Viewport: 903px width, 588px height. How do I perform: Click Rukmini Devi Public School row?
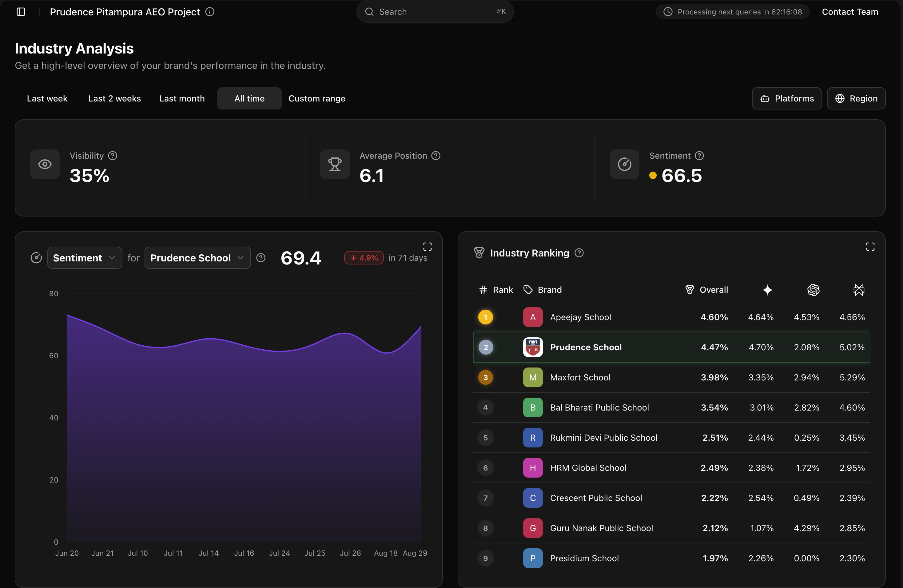(x=671, y=438)
